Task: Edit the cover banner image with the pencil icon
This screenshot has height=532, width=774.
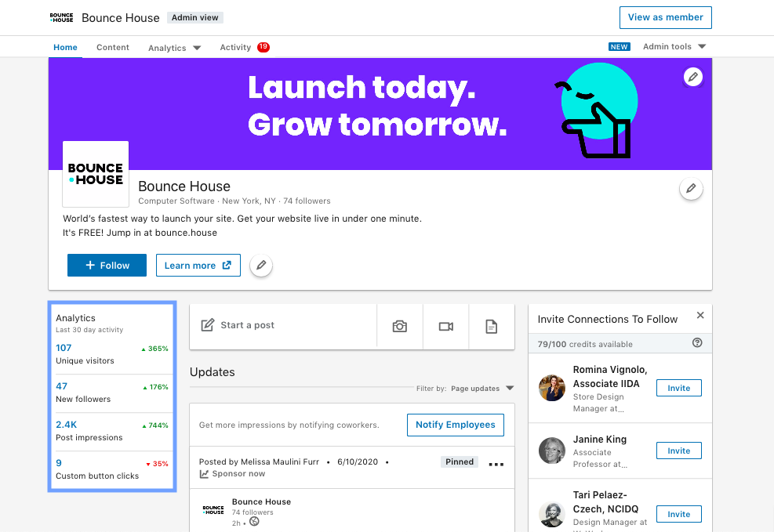Action: click(x=693, y=77)
